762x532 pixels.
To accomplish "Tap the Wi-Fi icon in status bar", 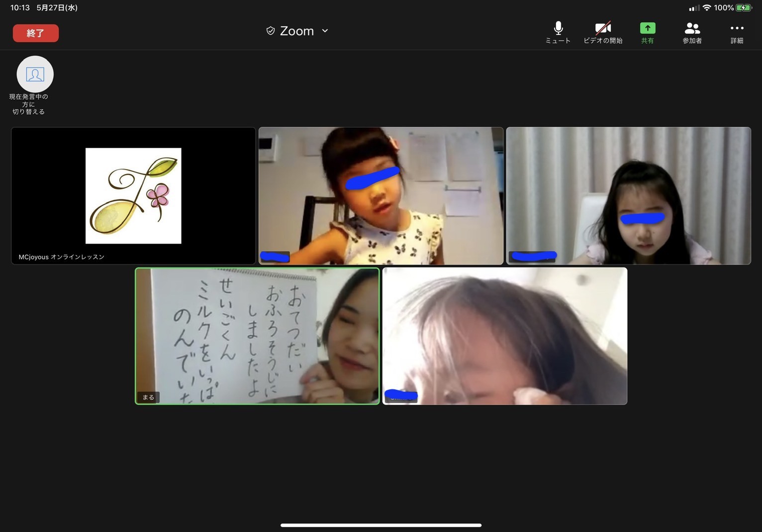I will coord(706,7).
